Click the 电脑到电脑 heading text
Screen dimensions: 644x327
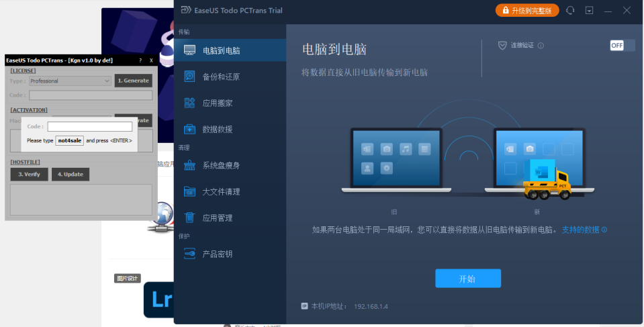334,49
